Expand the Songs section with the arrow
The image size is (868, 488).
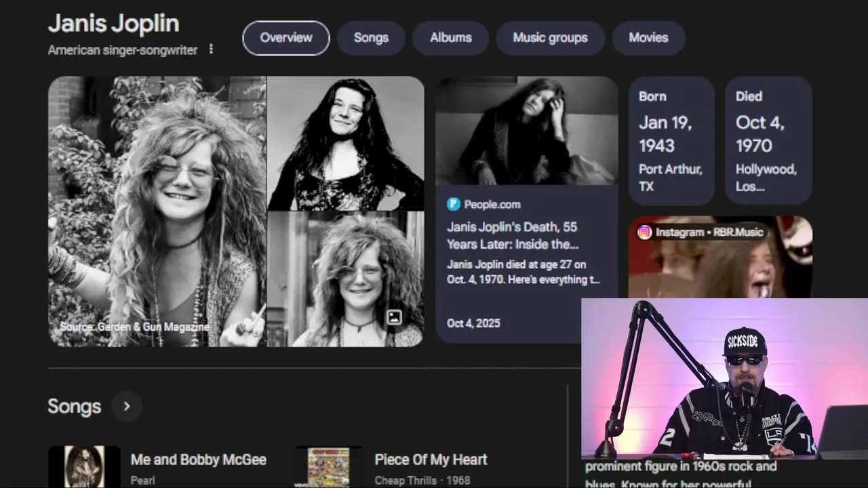[127, 406]
